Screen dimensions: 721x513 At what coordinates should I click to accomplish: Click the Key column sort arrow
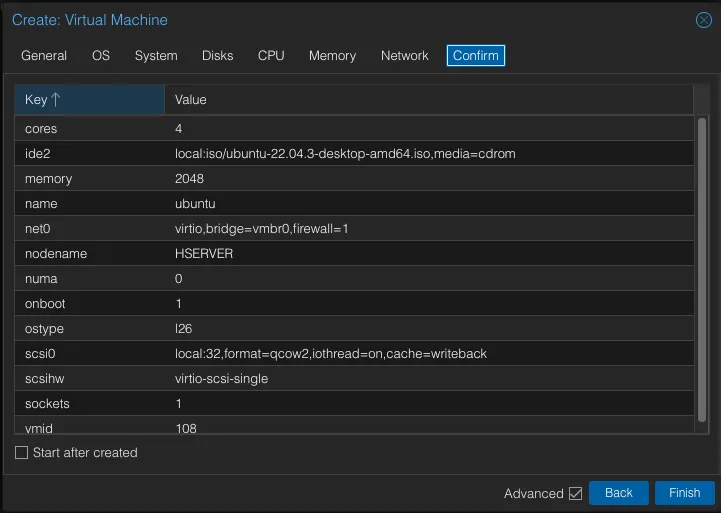[x=56, y=100]
